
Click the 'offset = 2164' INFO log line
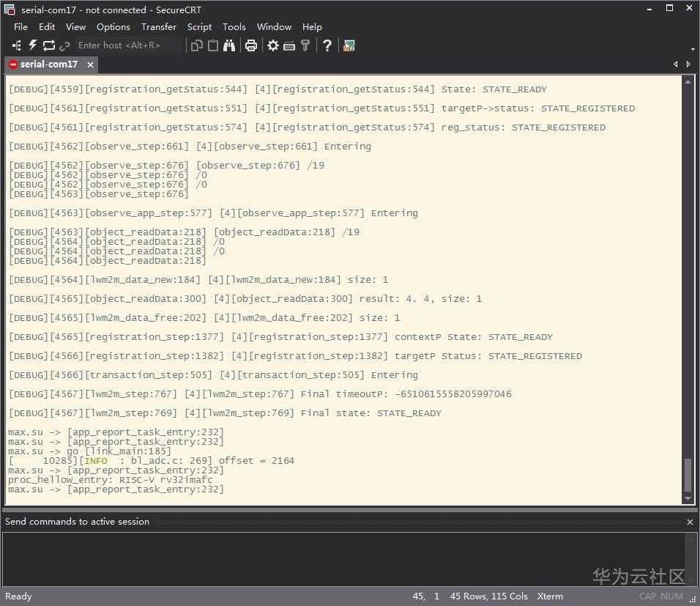(152, 461)
